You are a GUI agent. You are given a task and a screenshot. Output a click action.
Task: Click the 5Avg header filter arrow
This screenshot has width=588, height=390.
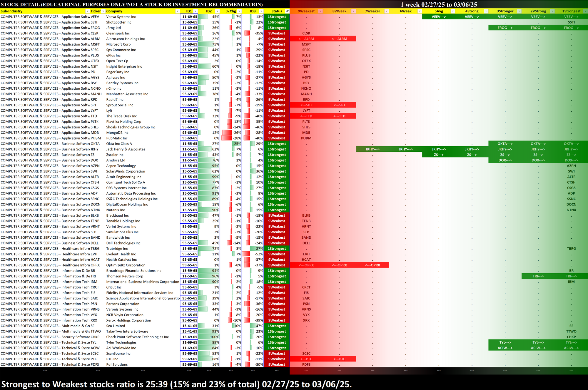[x=453, y=11]
